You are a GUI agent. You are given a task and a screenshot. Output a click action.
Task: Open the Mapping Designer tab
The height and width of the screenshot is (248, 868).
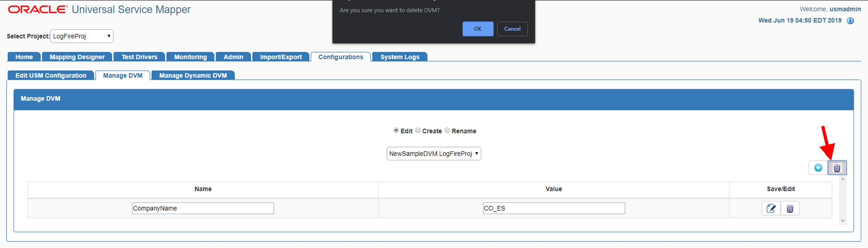(x=77, y=57)
